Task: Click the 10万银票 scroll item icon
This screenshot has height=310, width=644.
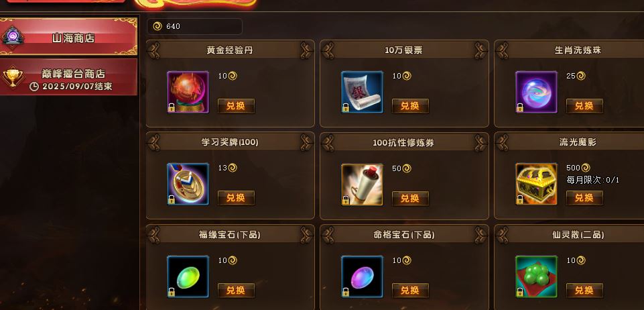Action: coord(362,92)
